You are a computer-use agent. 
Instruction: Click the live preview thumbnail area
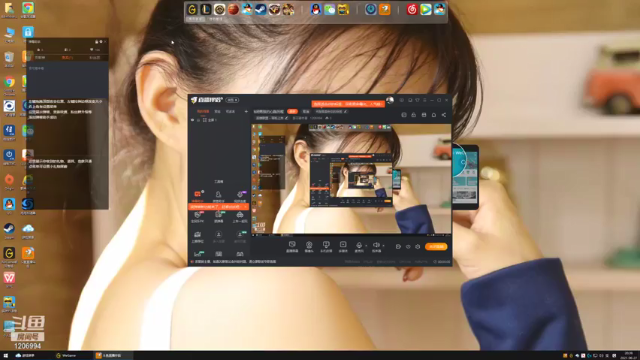351,179
